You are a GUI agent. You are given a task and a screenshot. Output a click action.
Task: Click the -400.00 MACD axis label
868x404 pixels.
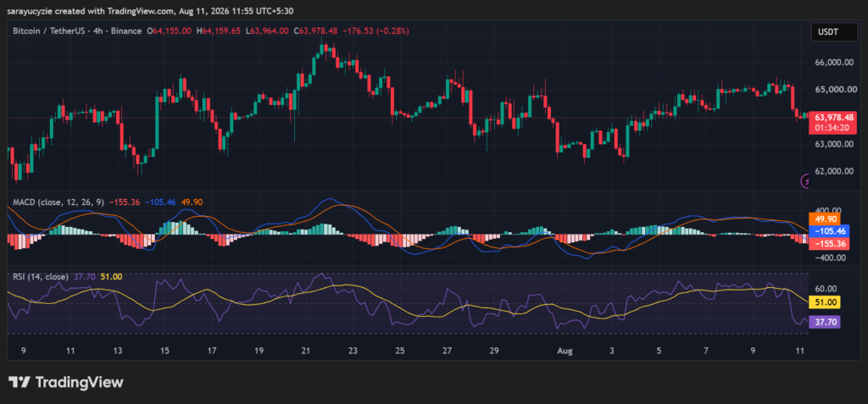coord(829,257)
